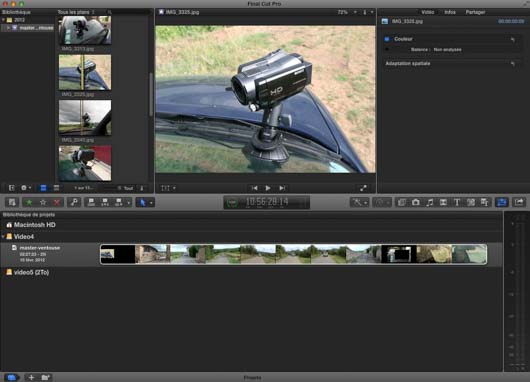Image resolution: width=530 pixels, height=382 pixels.
Task: Open the Tous les plans filter popup
Action: point(76,12)
